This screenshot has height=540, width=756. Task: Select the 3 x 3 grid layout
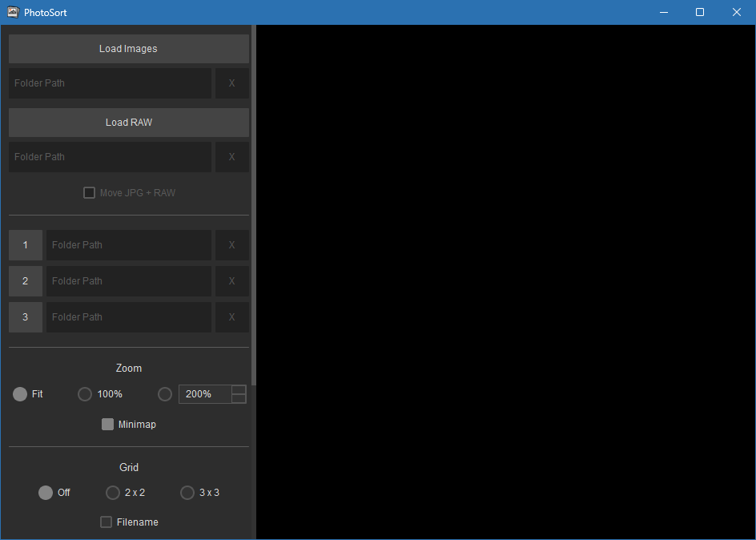(187, 493)
